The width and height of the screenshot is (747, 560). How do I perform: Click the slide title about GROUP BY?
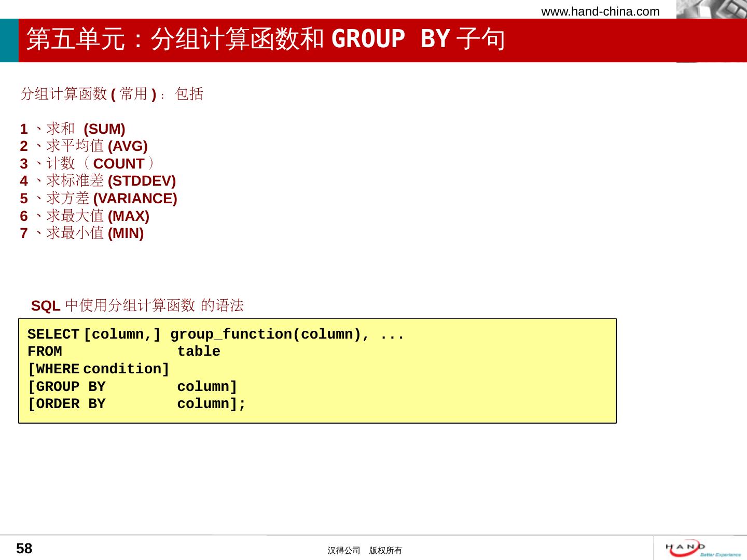tap(266, 39)
